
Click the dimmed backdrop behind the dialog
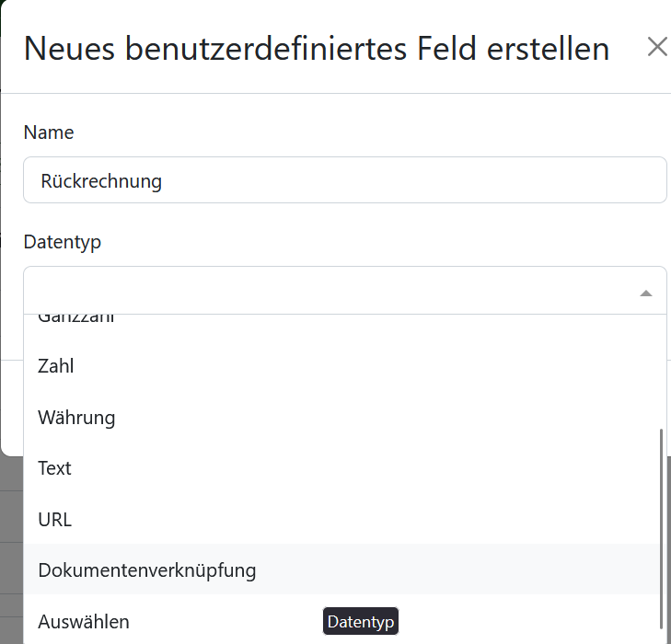click(x=12, y=547)
